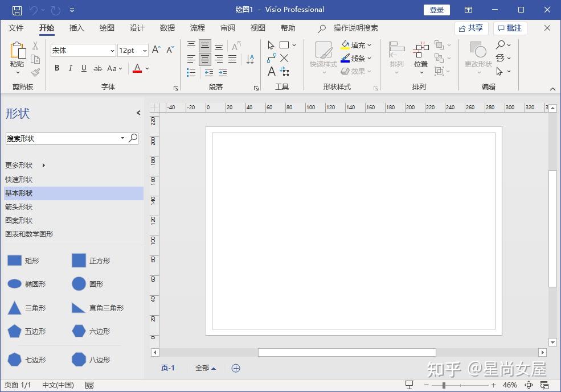Switch to the 视图 ribbon tab
The image size is (561, 392).
[x=257, y=27]
